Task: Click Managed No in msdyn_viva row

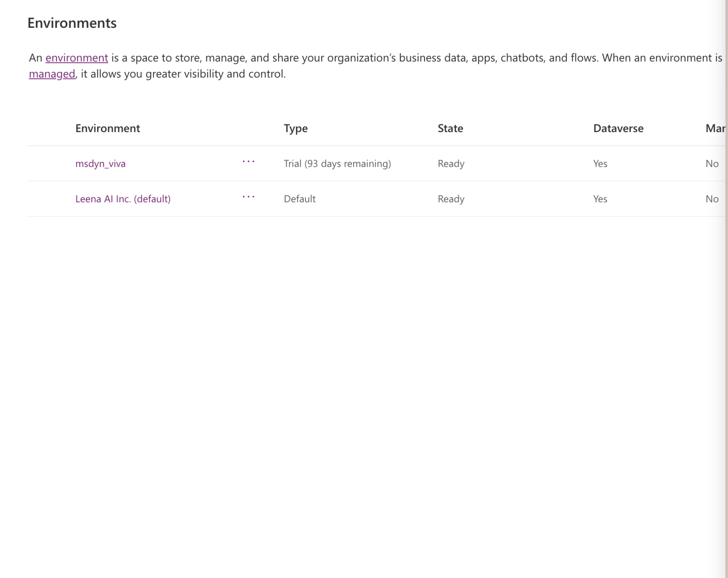Action: coord(712,164)
